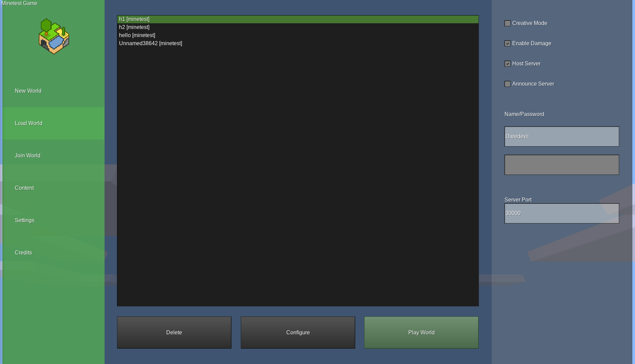
Task: Select world 'h1 [minetest]'
Action: pos(298,19)
